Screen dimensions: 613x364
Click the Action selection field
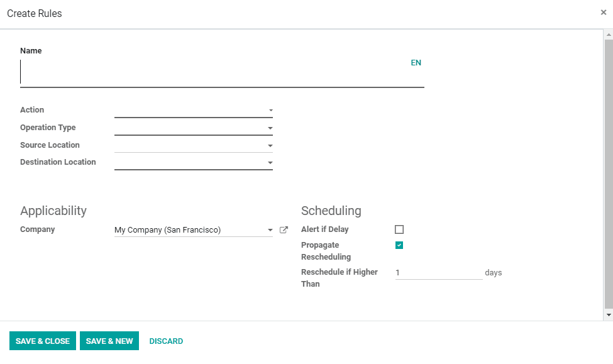(x=189, y=111)
